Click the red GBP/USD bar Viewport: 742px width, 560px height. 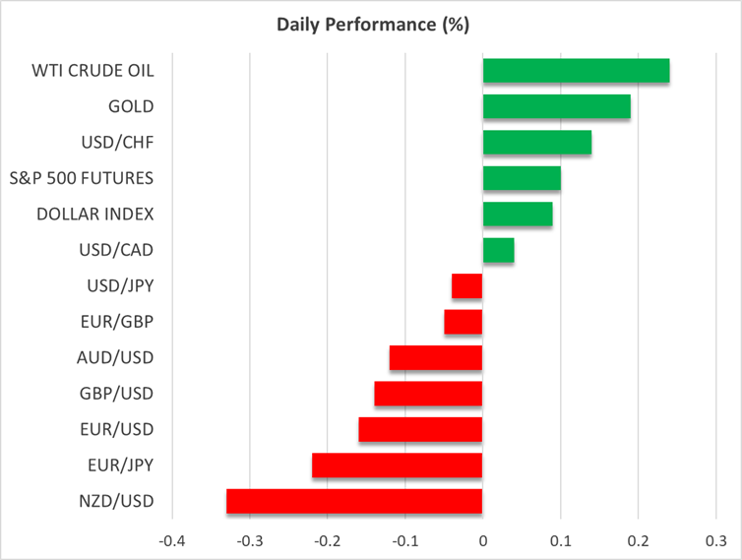pos(428,394)
